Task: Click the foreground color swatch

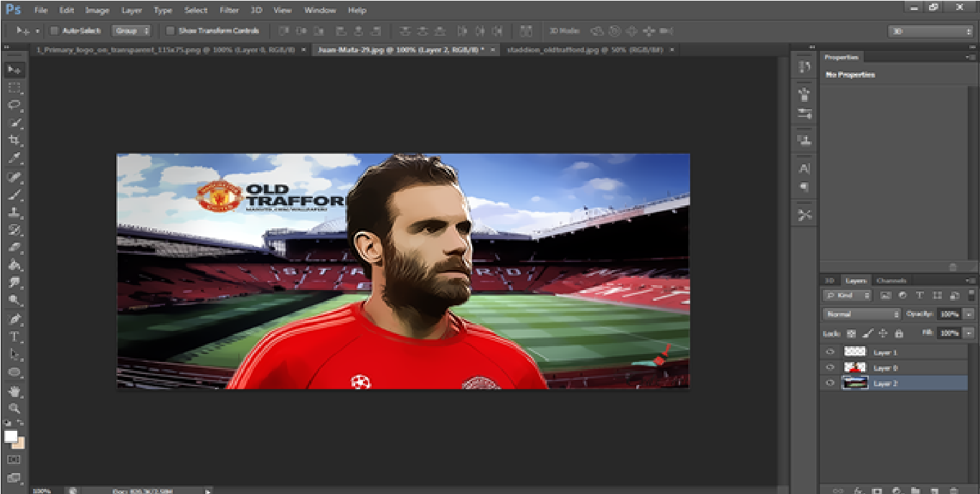Action: click(x=11, y=437)
